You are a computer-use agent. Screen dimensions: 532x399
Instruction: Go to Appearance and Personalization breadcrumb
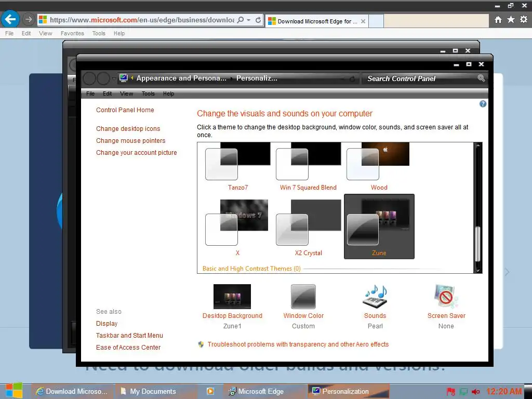(181, 78)
